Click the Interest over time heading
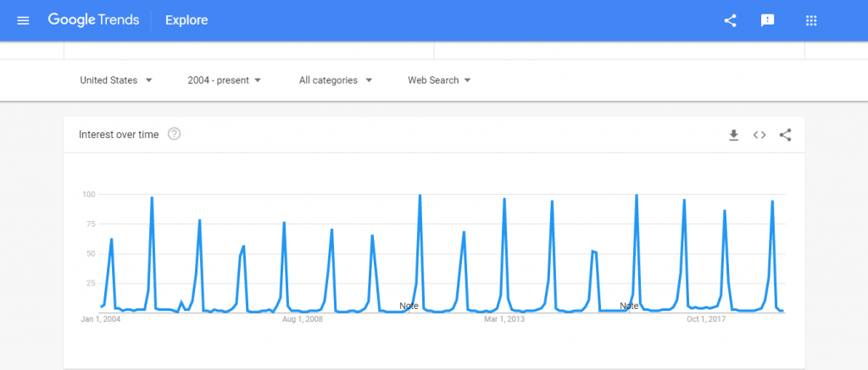The width and height of the screenshot is (868, 370). tap(119, 134)
